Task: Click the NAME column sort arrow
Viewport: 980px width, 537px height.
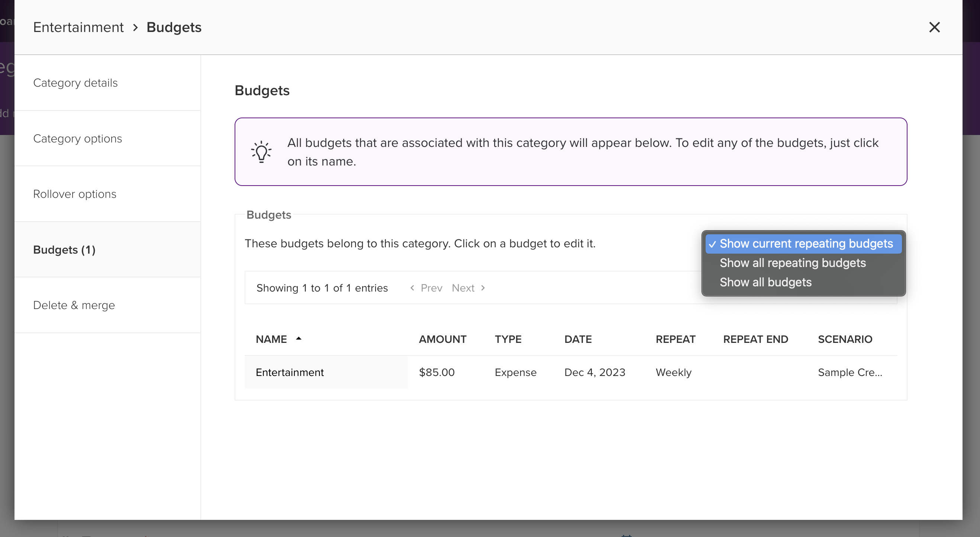Action: (x=299, y=338)
